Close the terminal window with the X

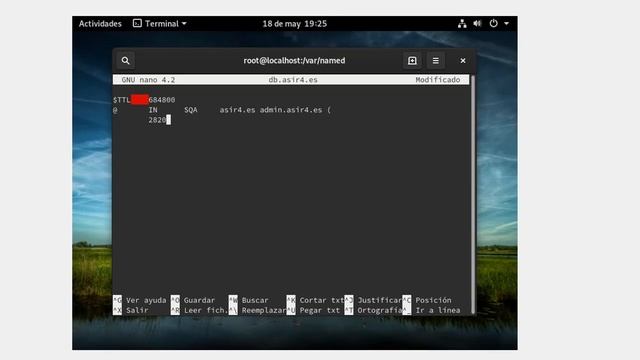point(463,60)
